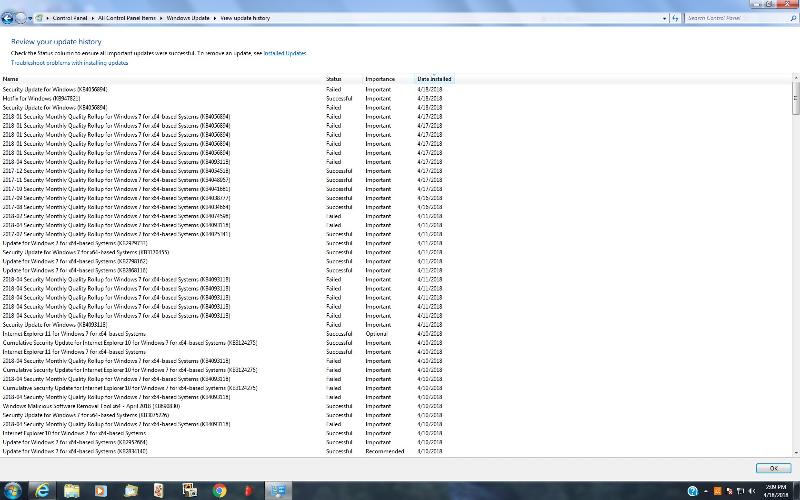
Task: Open the Installed Updates link
Action: 285,53
